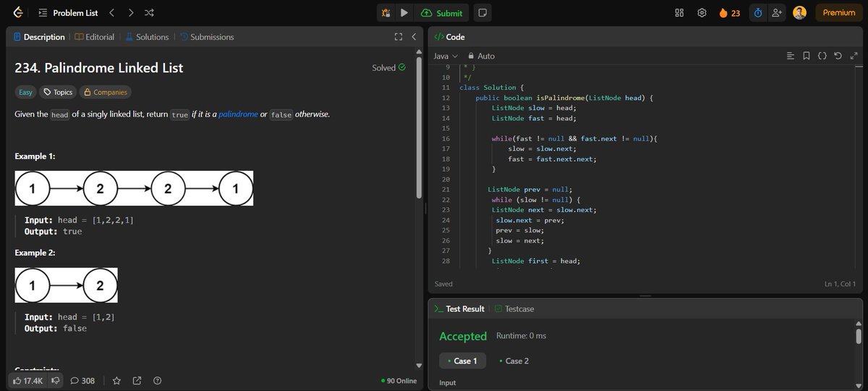Expand the code editor fullscreen icon

click(x=854, y=56)
